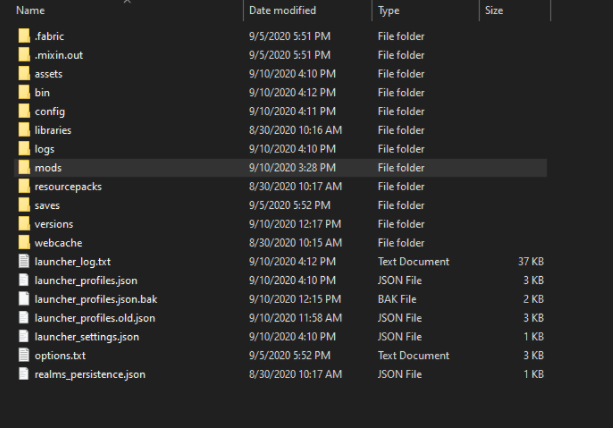Click the logs folder icon
The height and width of the screenshot is (428, 613).
tap(24, 149)
